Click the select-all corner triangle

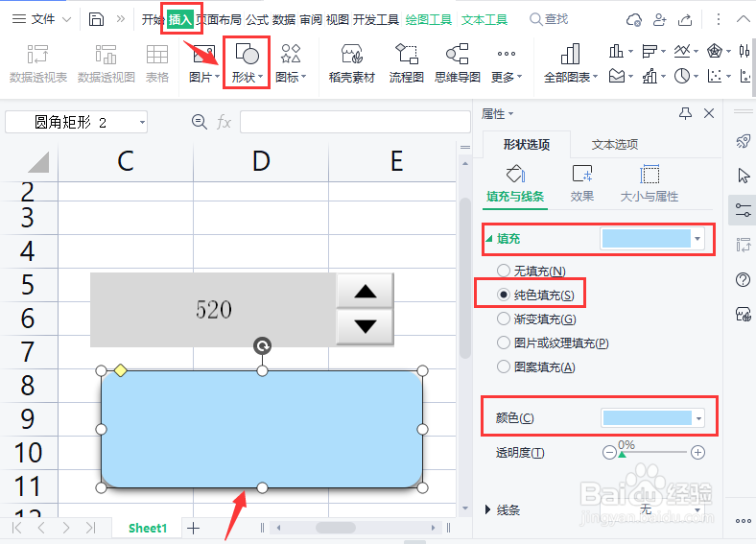38,162
